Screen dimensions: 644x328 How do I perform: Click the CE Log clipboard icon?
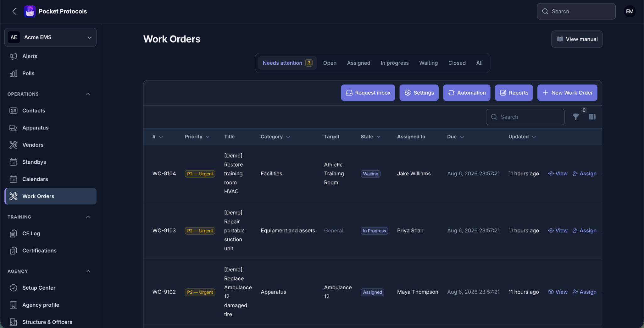[x=13, y=233]
